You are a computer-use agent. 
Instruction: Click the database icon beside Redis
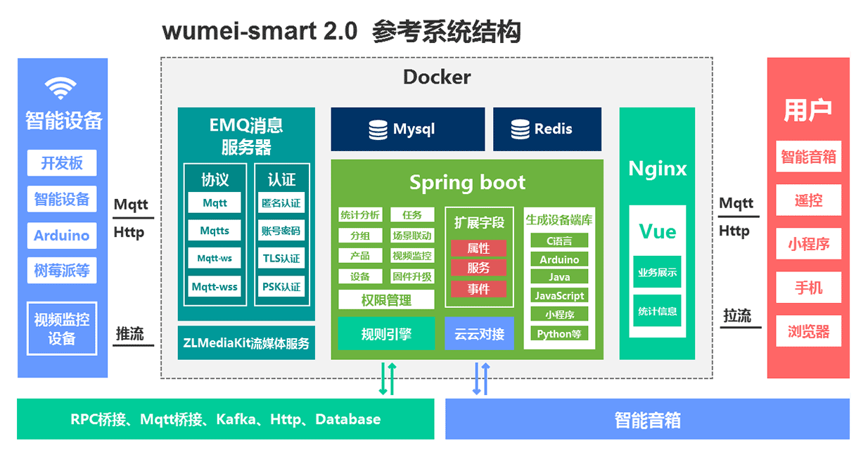click(x=520, y=129)
